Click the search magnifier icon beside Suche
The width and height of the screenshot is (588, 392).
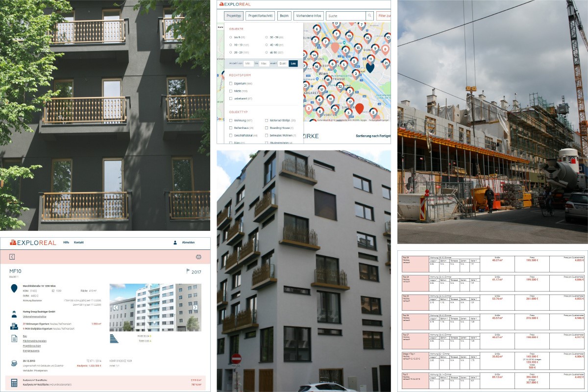coord(369,16)
